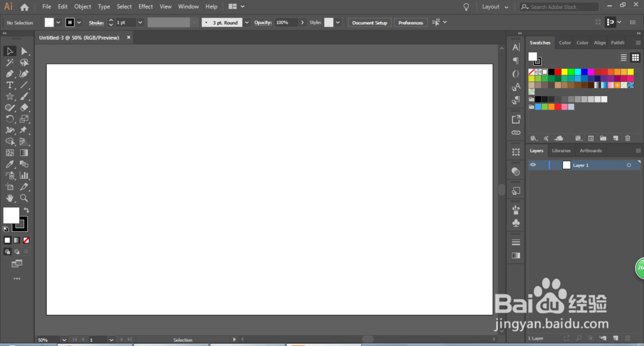Click the Preferences button
Screen dimensions: 644x346
click(x=411, y=23)
